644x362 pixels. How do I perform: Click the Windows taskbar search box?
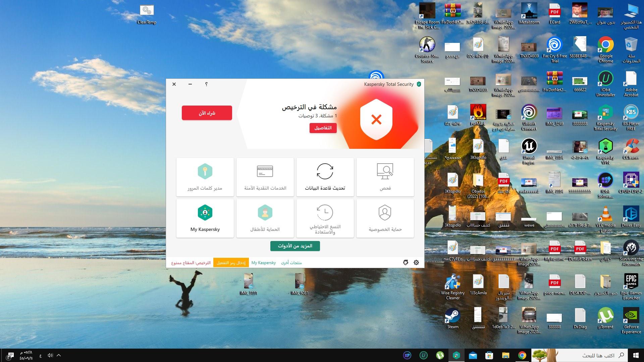[580, 355]
